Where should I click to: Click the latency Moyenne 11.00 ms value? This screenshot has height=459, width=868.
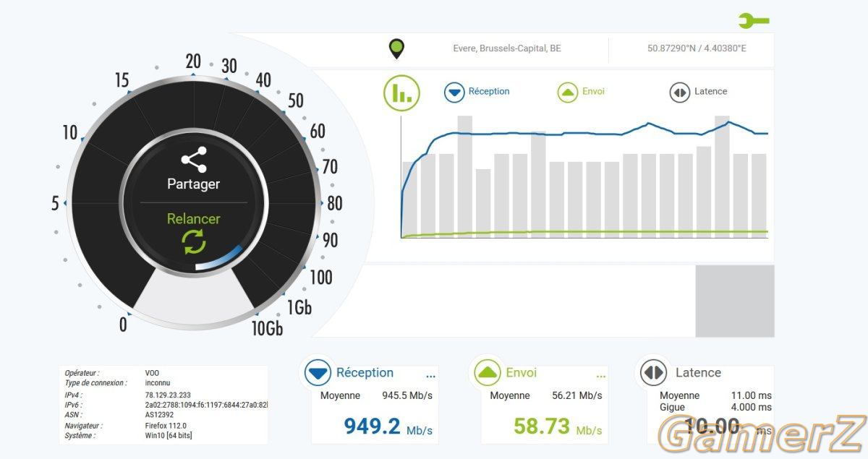coord(715,395)
